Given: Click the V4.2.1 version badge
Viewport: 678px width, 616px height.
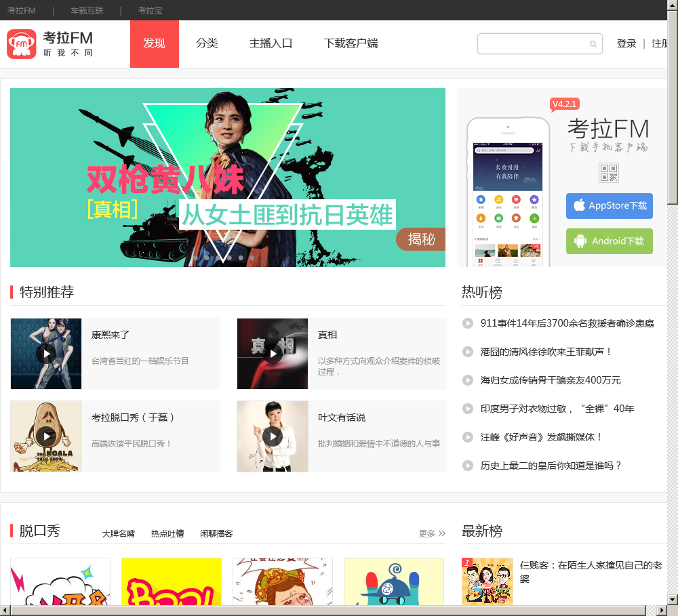Looking at the screenshot, I should pos(564,104).
